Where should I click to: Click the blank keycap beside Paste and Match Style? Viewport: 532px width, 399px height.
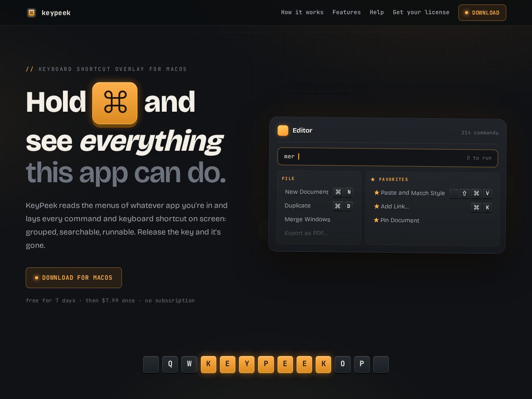click(454, 193)
